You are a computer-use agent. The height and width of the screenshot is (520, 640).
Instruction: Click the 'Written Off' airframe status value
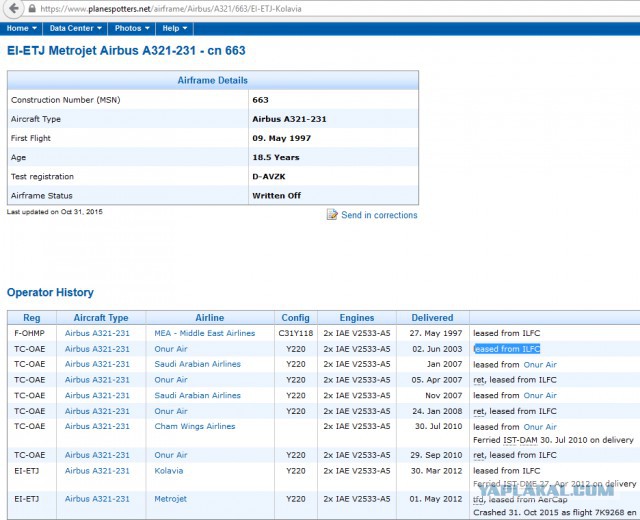[x=276, y=196]
